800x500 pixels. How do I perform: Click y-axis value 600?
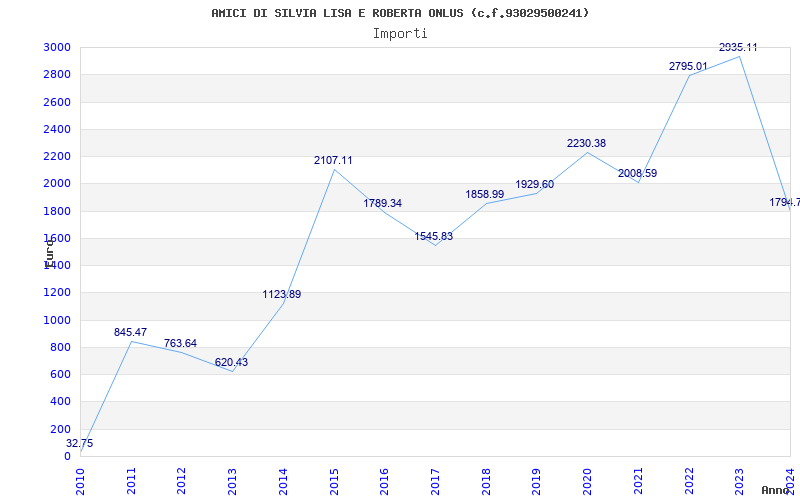click(60, 374)
